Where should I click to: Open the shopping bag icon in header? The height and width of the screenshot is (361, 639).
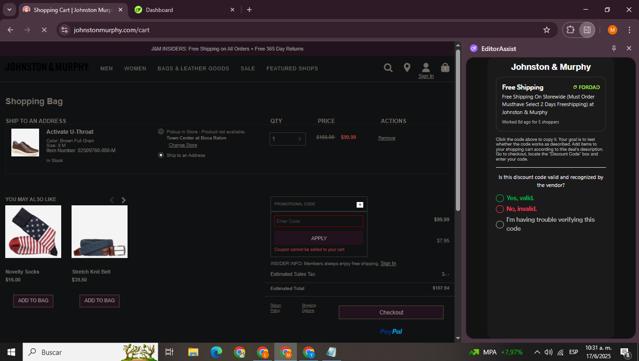click(x=445, y=67)
